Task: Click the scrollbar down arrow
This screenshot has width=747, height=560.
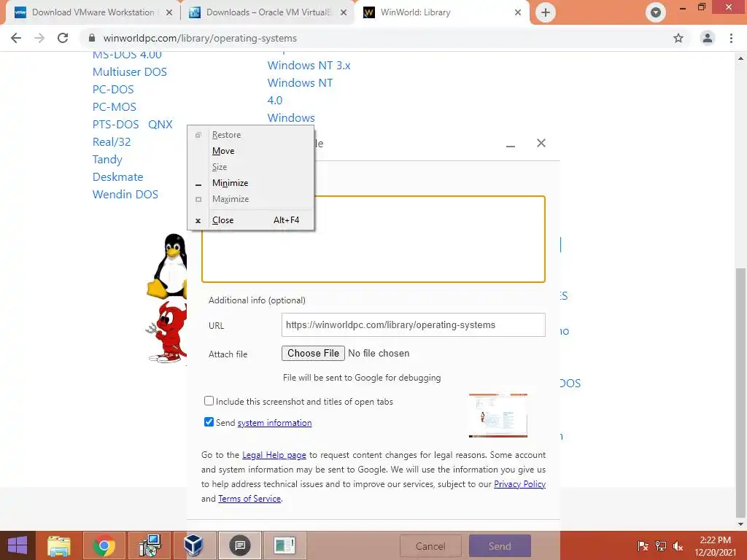Action: tap(740, 524)
